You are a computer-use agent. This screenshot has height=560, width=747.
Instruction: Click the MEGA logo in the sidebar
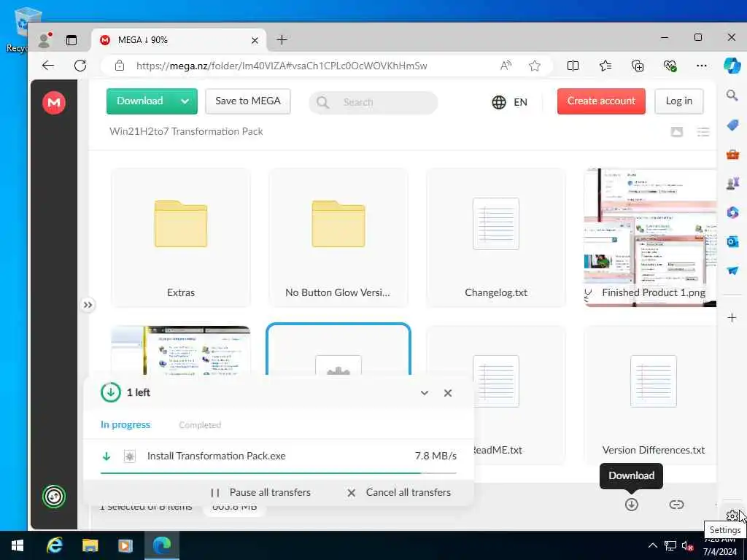(54, 102)
